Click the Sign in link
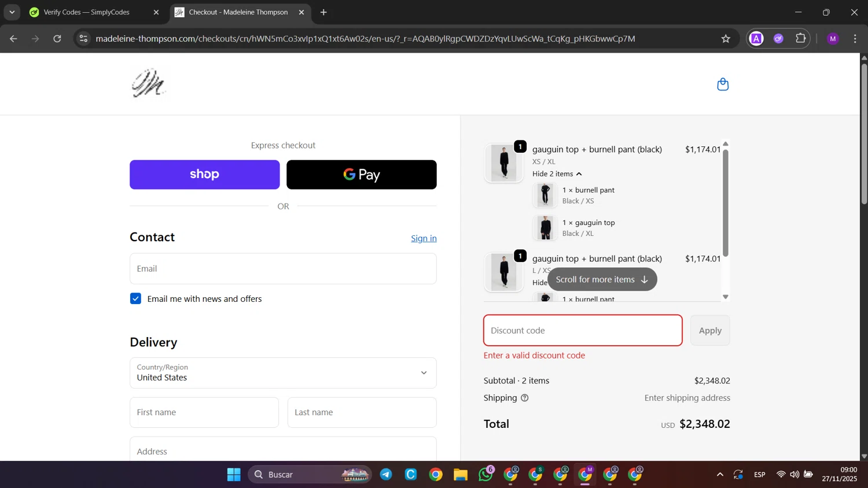The image size is (868, 488). [424, 238]
